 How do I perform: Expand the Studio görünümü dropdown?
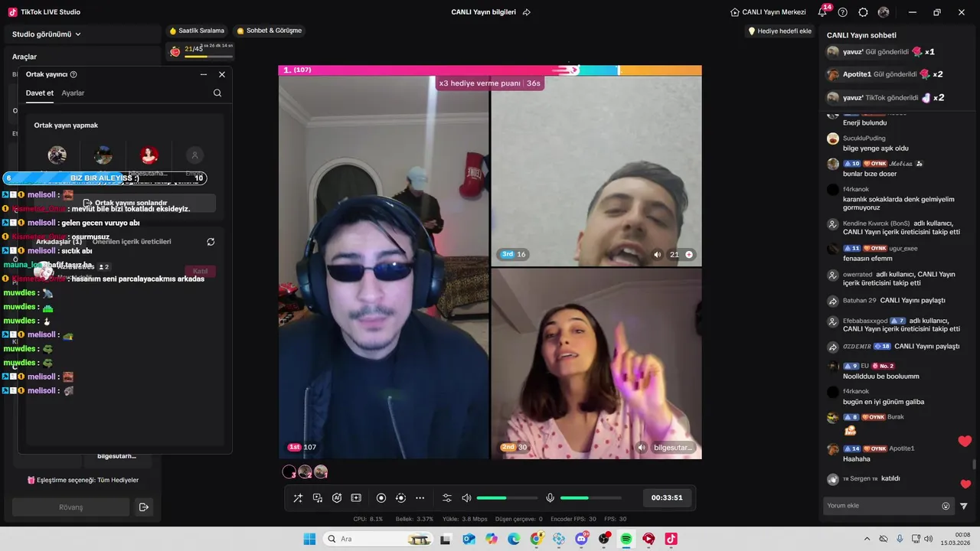click(47, 34)
